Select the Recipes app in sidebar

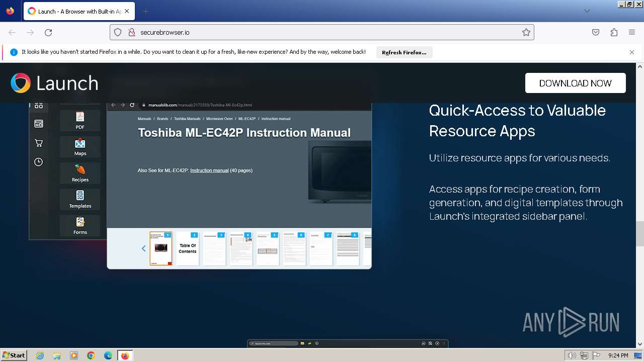[80, 173]
